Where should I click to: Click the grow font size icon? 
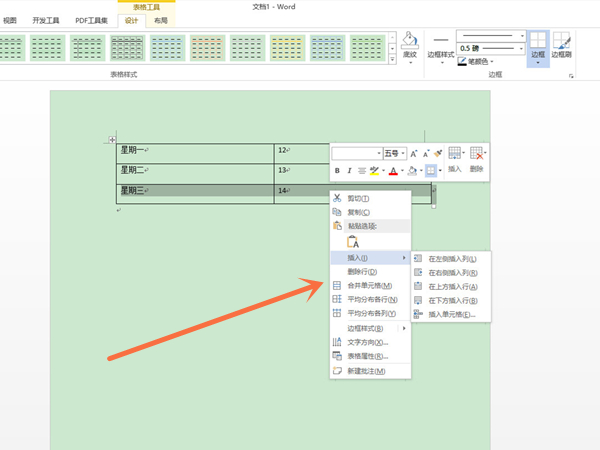[413, 153]
